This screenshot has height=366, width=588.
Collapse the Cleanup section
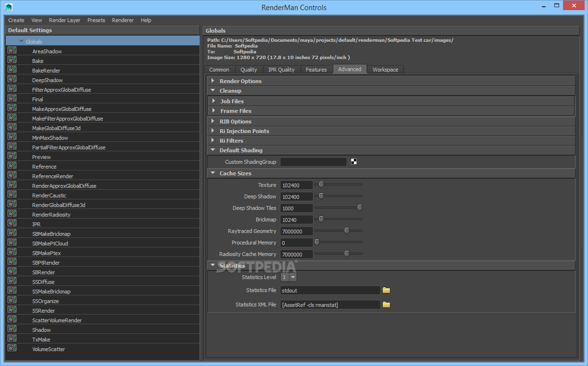213,90
